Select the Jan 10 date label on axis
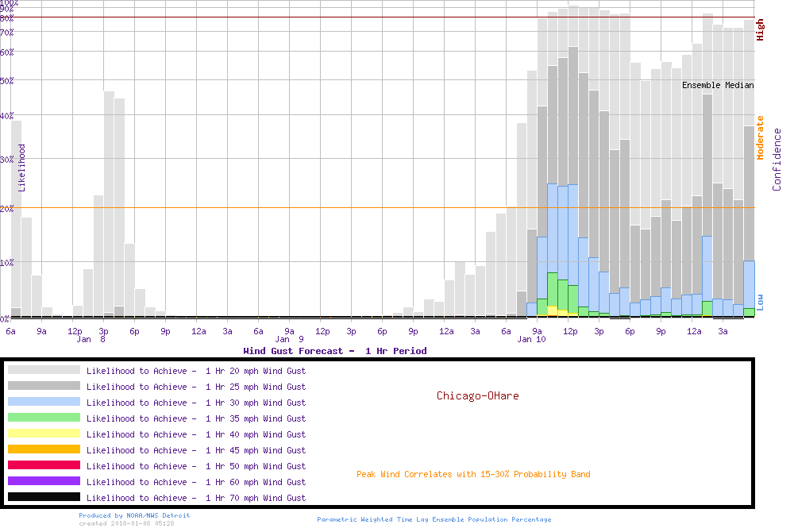 coord(531,340)
